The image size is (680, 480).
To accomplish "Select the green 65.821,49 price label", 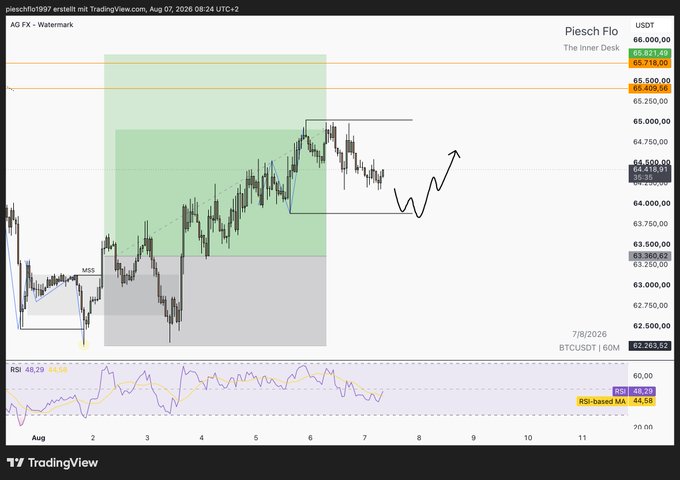I will [x=650, y=53].
